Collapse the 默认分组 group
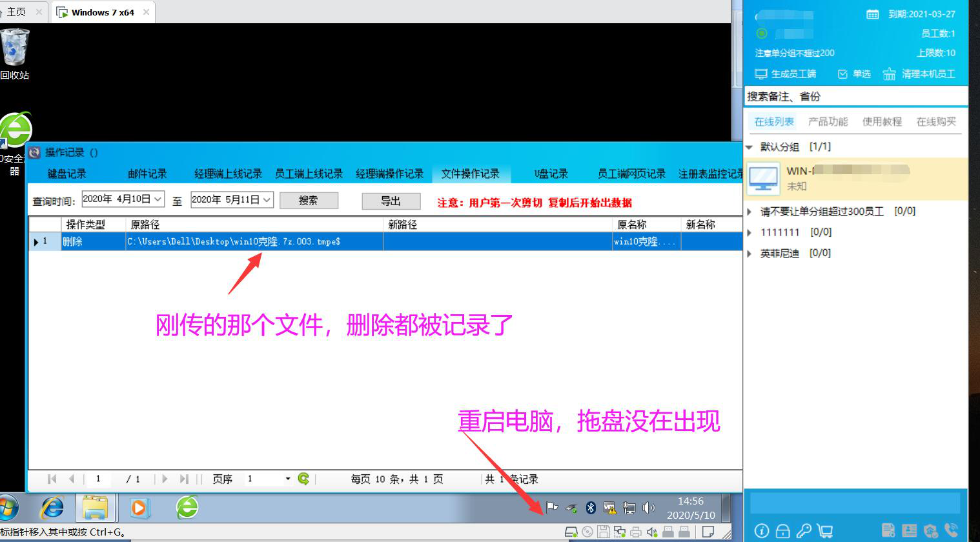Viewport: 980px width, 542px height. (750, 147)
